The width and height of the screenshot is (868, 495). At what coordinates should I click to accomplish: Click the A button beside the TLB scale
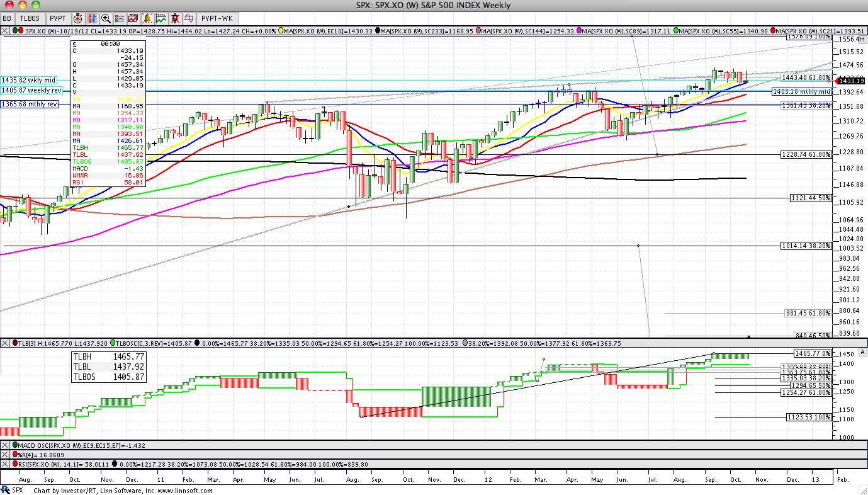[x=862, y=353]
